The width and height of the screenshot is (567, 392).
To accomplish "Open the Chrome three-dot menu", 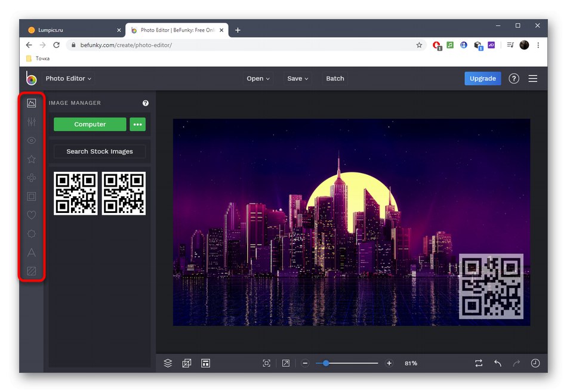I will point(538,45).
